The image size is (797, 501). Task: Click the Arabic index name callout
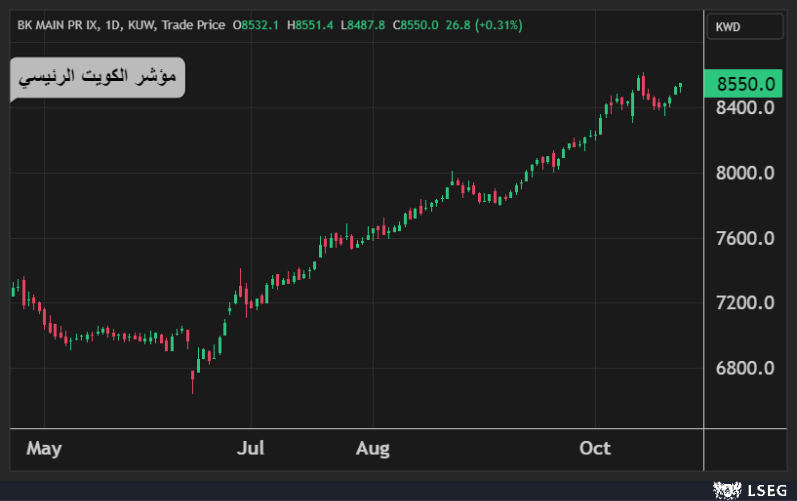[97, 77]
